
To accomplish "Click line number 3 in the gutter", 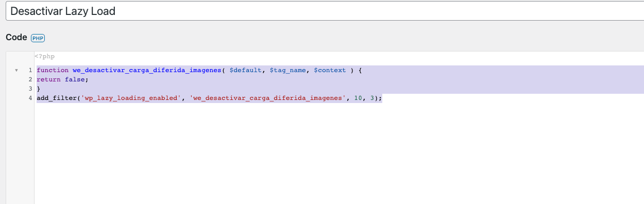I will coord(31,89).
